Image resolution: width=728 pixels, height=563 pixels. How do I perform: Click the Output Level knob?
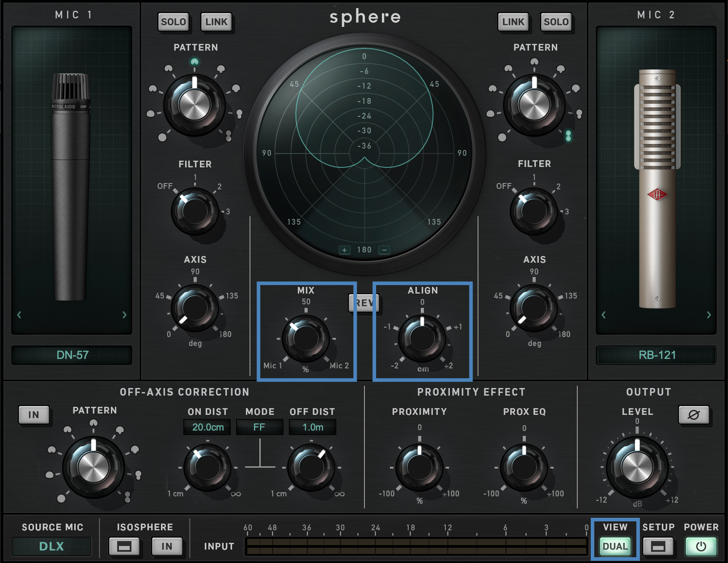point(637,467)
